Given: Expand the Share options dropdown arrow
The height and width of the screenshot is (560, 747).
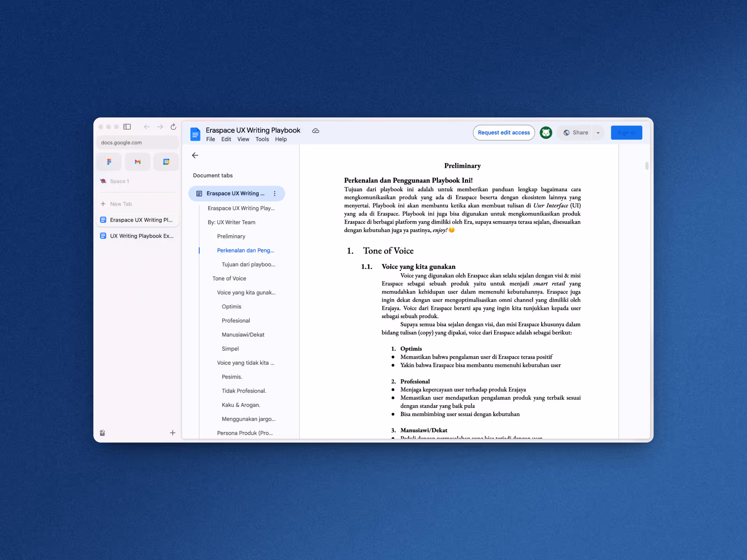Looking at the screenshot, I should tap(598, 133).
